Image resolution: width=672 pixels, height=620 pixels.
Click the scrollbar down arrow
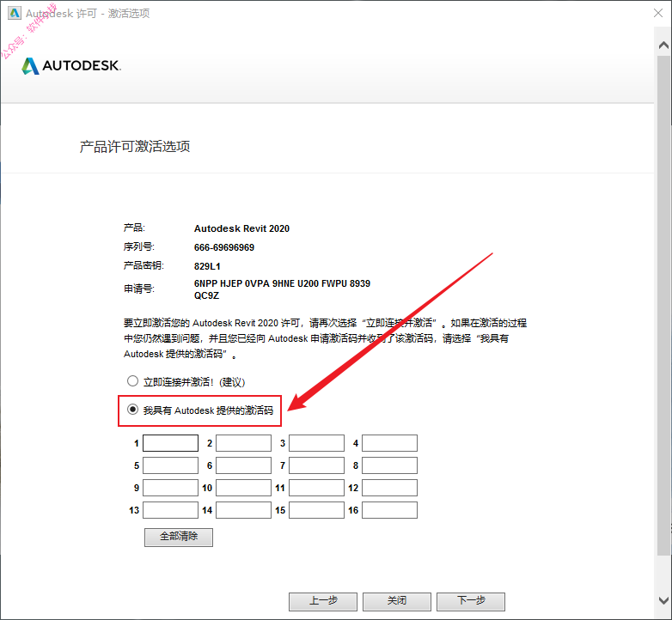pos(663,600)
